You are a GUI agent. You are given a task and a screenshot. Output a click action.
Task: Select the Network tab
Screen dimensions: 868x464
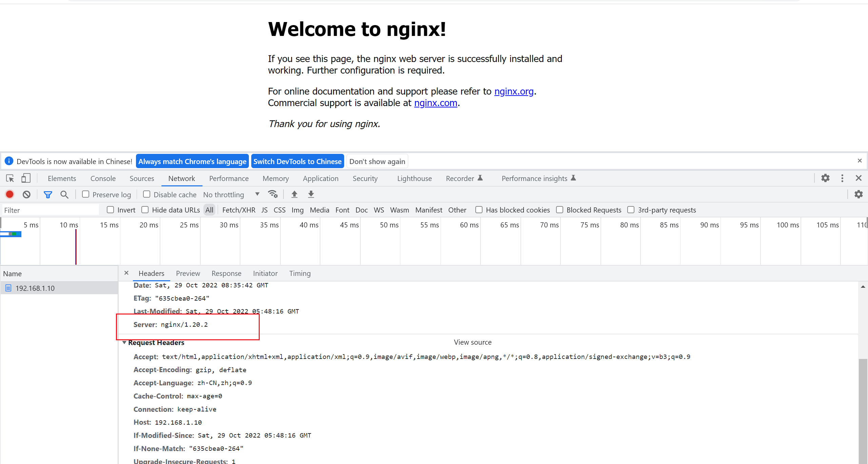tap(182, 179)
